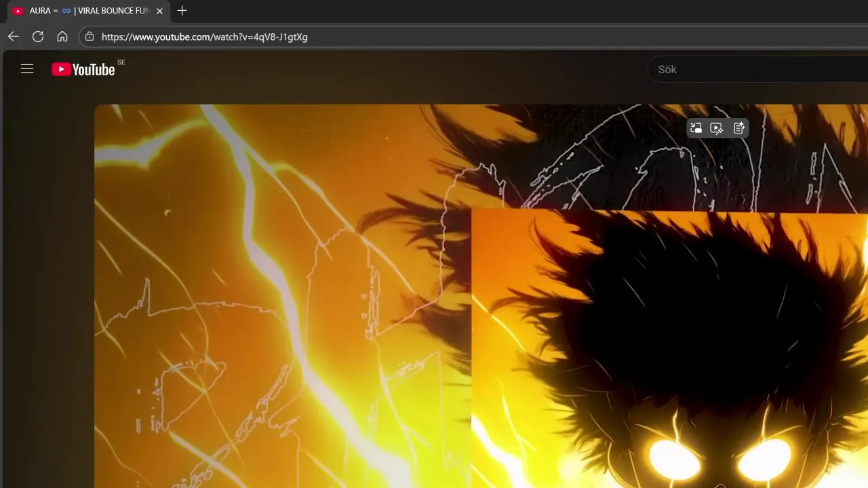This screenshot has height=488, width=868.
Task: Click the YouTube logo to go home
Action: coord(83,69)
